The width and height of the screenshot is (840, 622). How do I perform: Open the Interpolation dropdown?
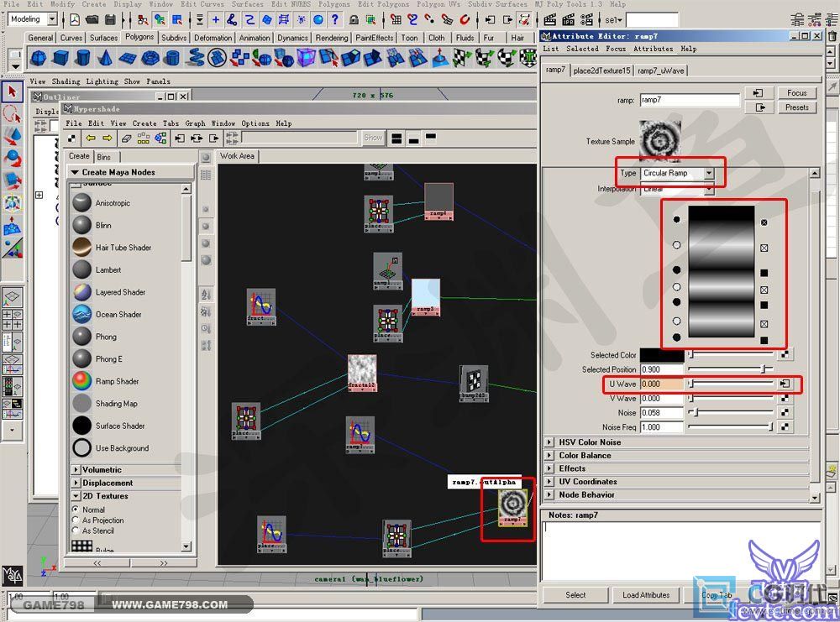coord(709,189)
